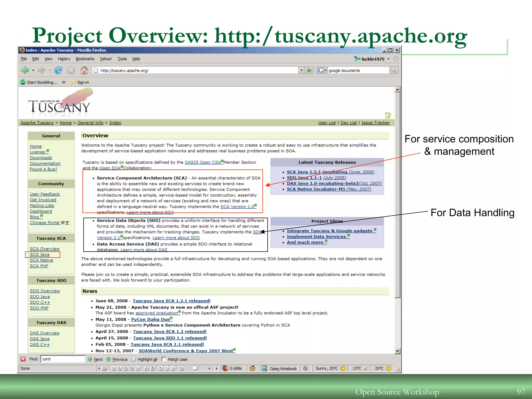Open the View menu
This screenshot has width=532, height=399.
48,59
